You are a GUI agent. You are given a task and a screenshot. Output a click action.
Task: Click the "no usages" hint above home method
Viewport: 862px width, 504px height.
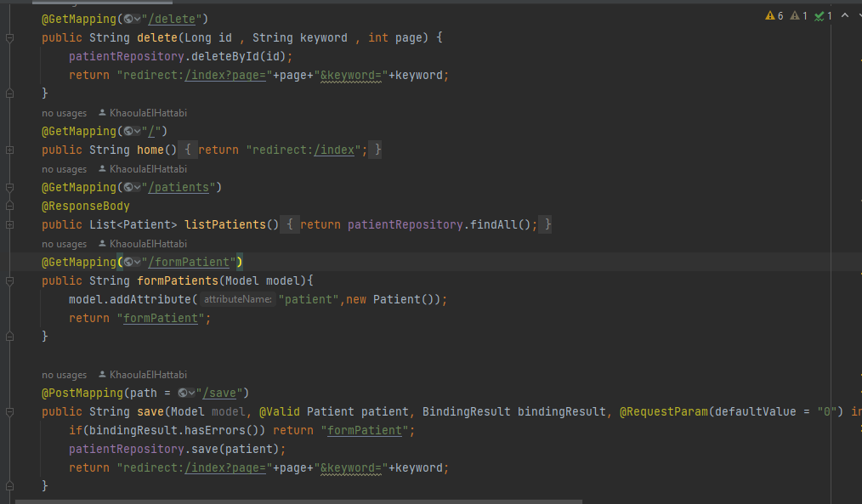(65, 112)
